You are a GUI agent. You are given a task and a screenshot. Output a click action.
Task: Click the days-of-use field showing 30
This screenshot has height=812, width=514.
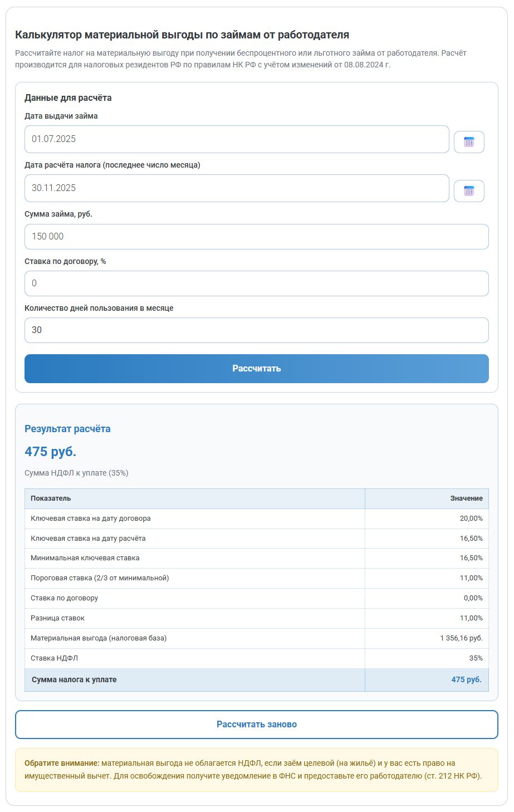pos(256,330)
